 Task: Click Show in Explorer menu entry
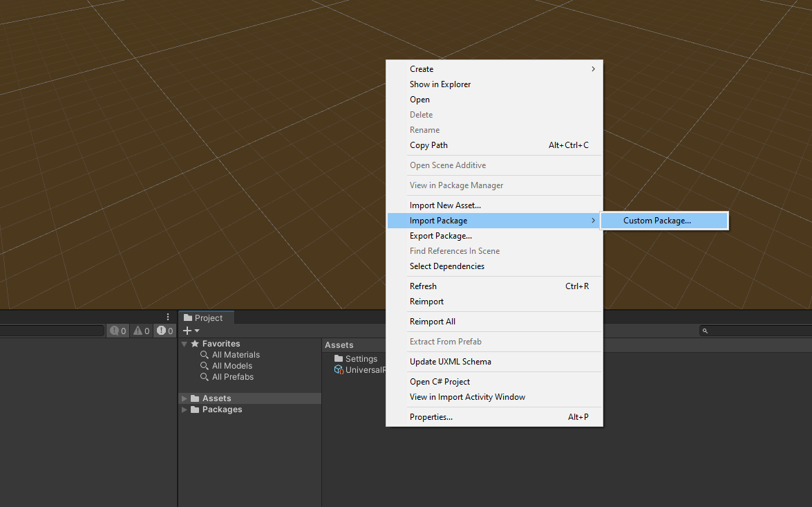pyautogui.click(x=440, y=84)
